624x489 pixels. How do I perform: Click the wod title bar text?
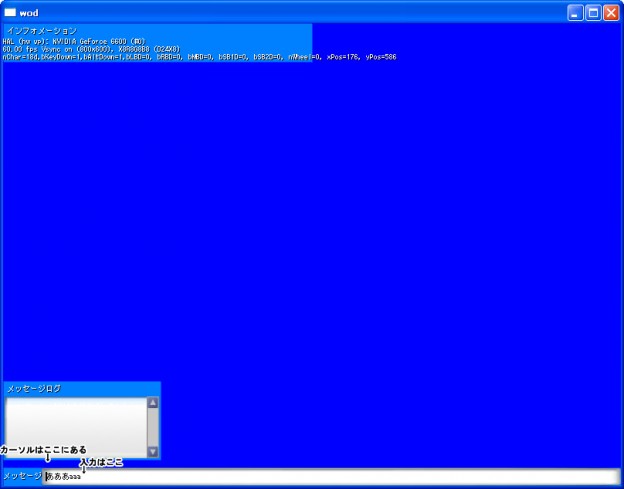click(28, 13)
